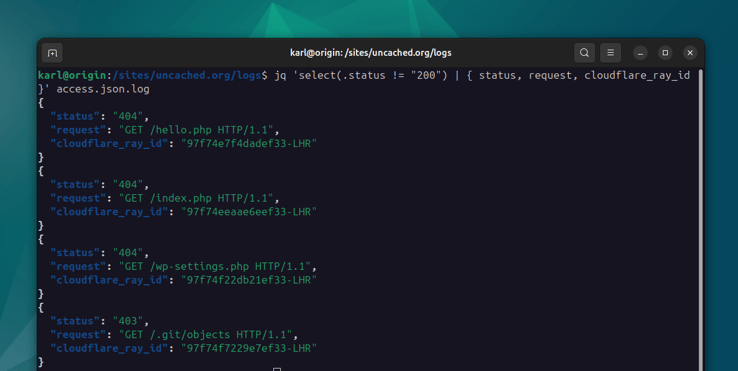
Task: Click the terminal vertical scrollbar
Action: (x=701, y=219)
